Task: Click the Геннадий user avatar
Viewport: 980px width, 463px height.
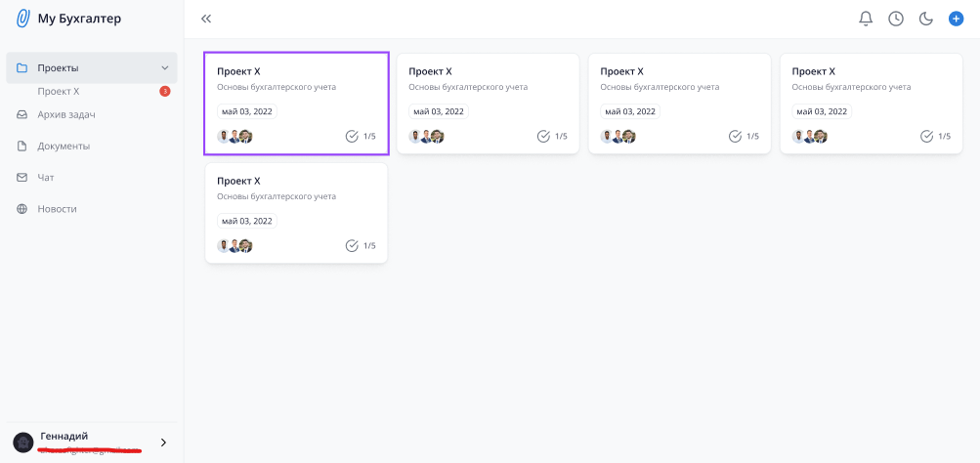Action: pyautogui.click(x=23, y=442)
